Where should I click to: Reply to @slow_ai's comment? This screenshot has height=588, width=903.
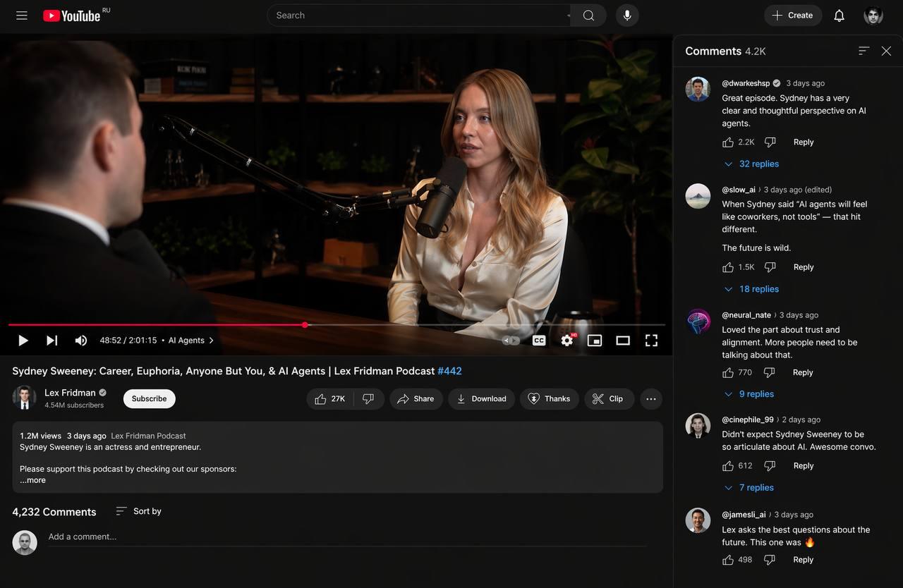[x=804, y=267]
